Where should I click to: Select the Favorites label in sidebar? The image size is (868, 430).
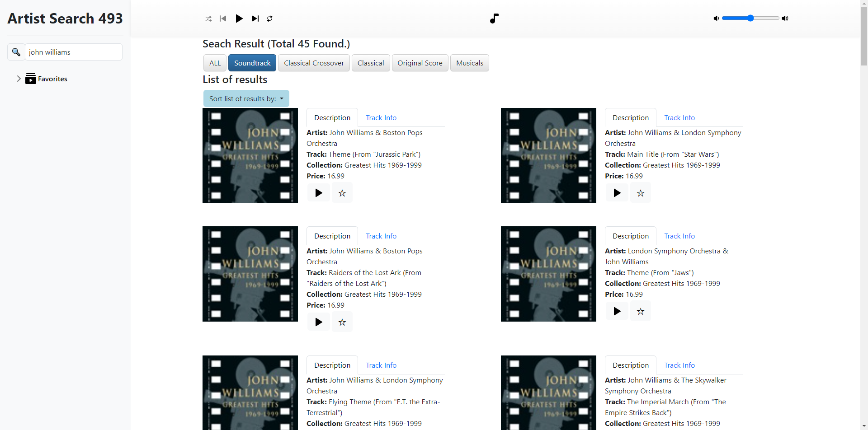coord(52,79)
